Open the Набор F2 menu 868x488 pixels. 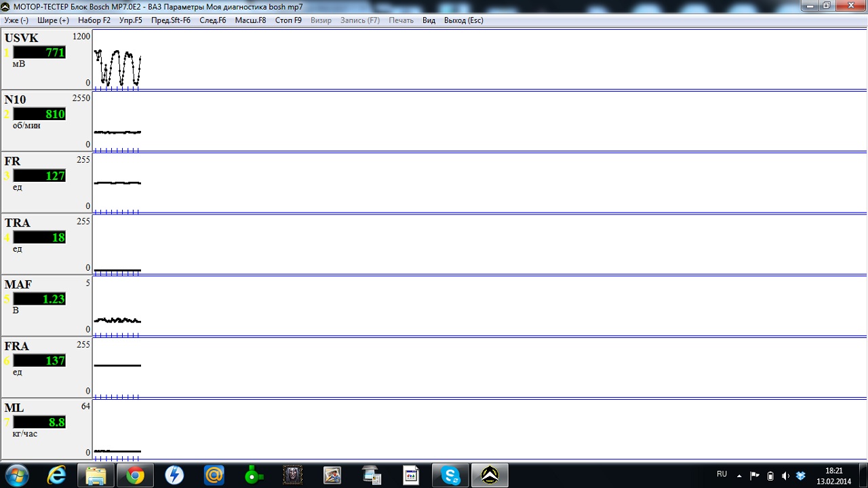pos(94,20)
